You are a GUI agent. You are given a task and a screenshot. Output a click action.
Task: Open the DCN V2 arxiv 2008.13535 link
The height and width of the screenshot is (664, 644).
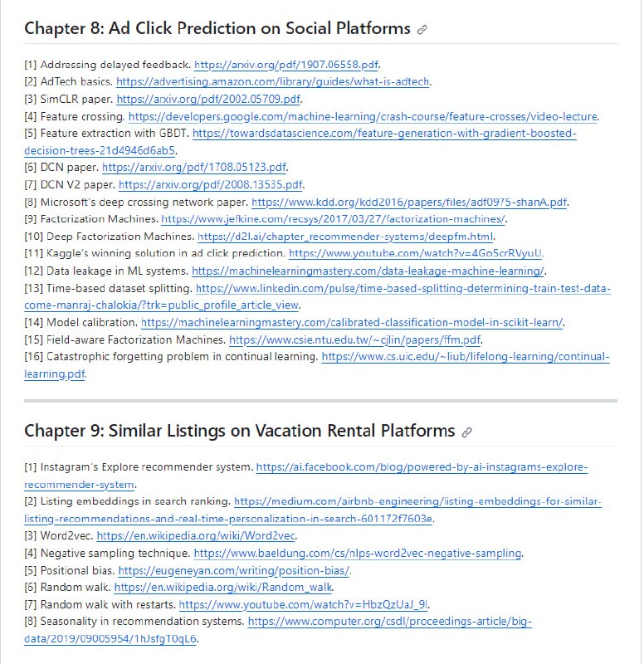click(211, 184)
